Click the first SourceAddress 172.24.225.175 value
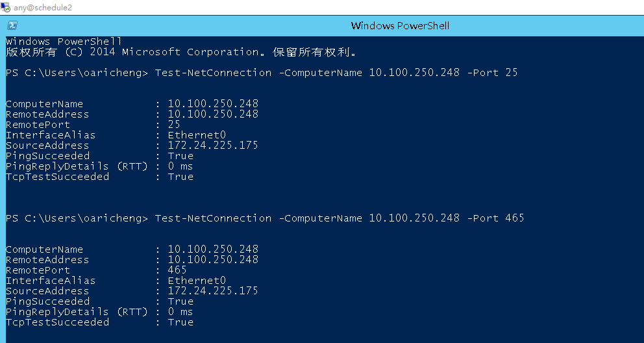 213,146
